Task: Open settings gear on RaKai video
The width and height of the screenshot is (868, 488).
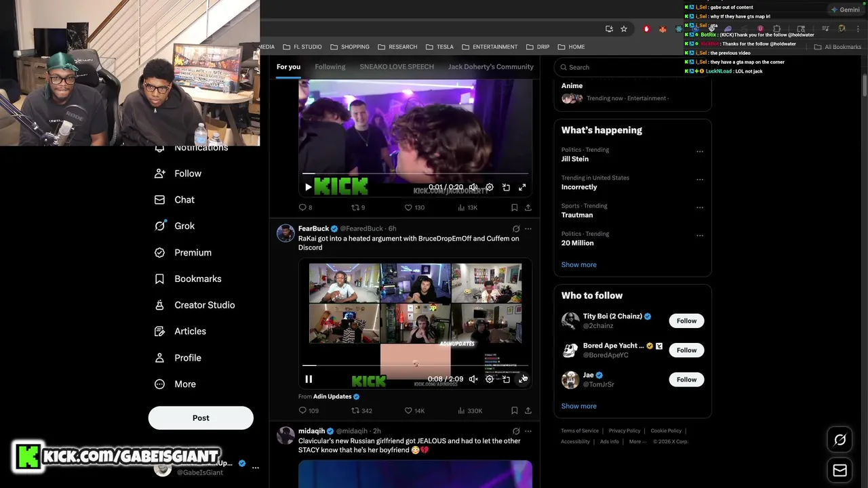Action: tap(490, 379)
